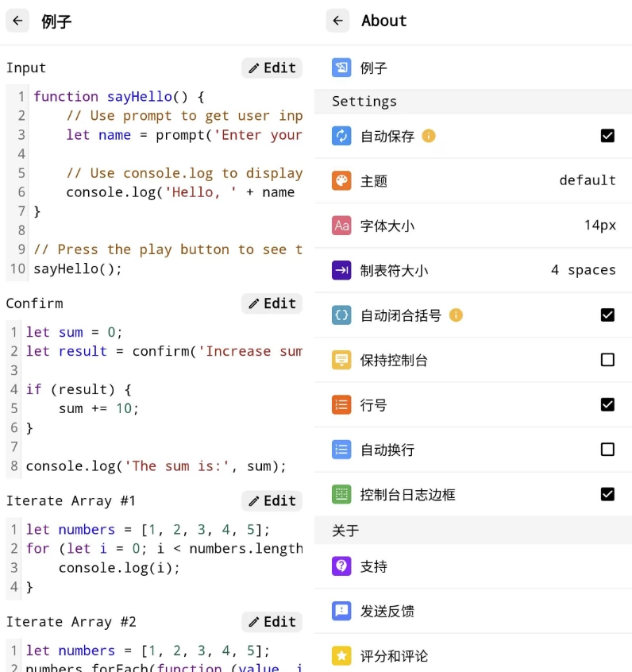Click the Aa font size icon
Image resolution: width=632 pixels, height=672 pixels.
click(x=342, y=226)
